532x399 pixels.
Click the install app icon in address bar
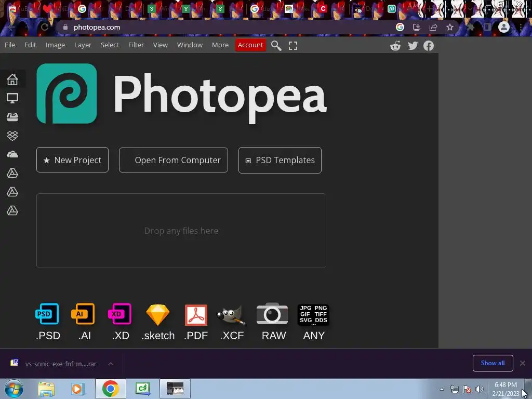pyautogui.click(x=417, y=27)
